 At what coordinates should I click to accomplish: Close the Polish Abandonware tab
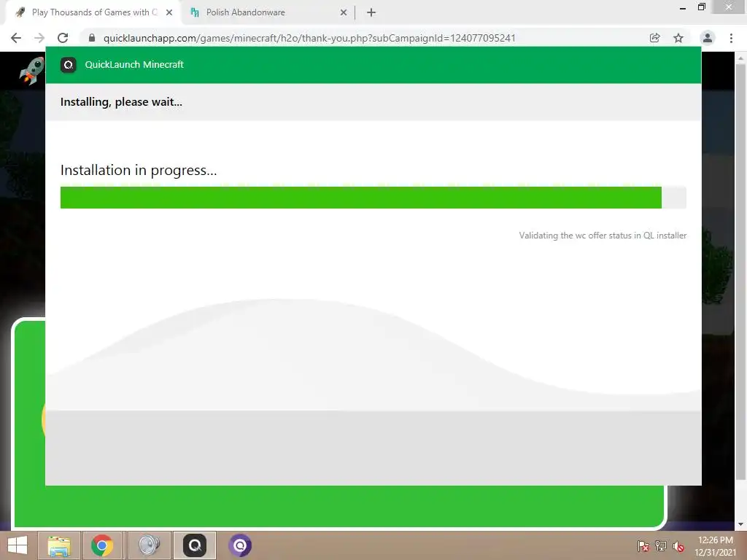(344, 12)
